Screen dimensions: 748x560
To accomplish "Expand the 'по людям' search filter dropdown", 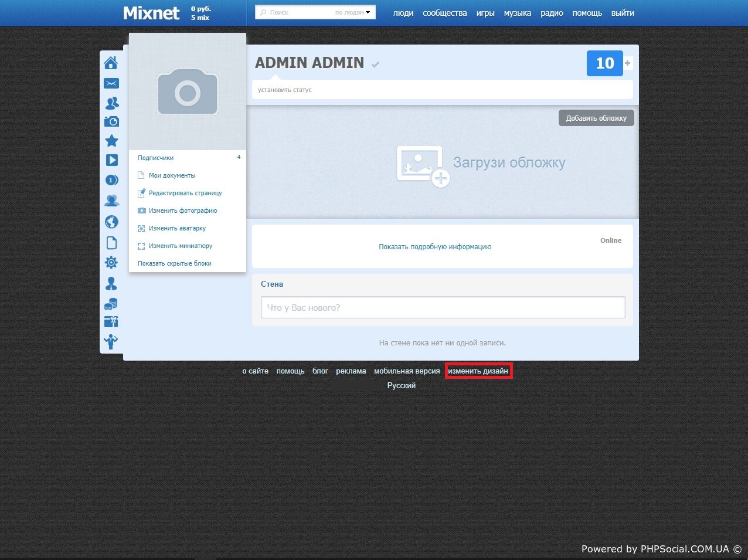I will click(353, 12).
